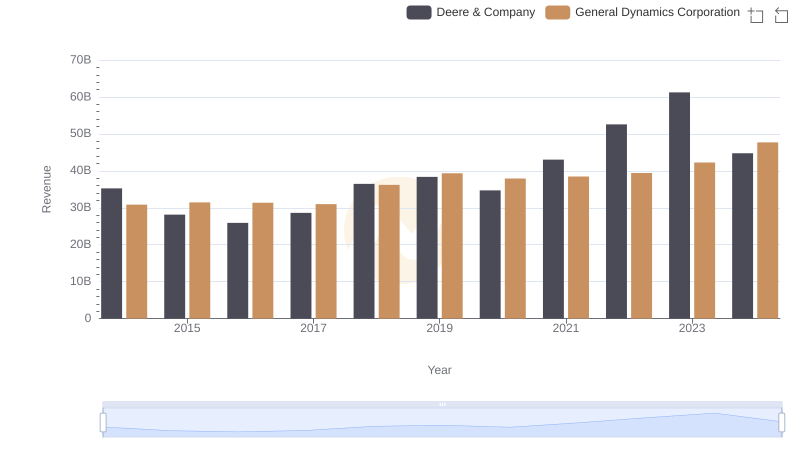Select the 2023 General Dynamics bar
The height and width of the screenshot is (461, 800).
pos(705,241)
